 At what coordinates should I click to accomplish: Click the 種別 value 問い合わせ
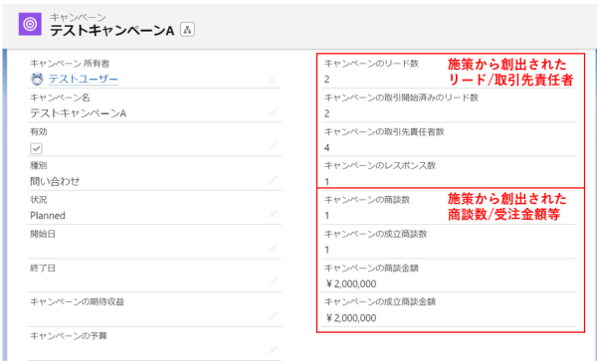(55, 182)
